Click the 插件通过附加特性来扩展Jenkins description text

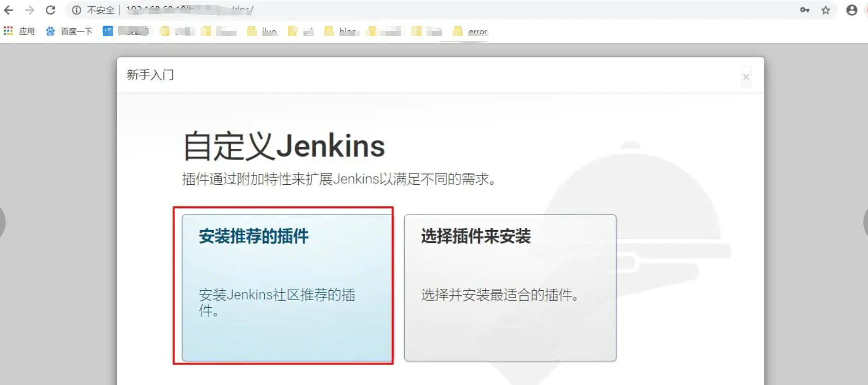[339, 179]
